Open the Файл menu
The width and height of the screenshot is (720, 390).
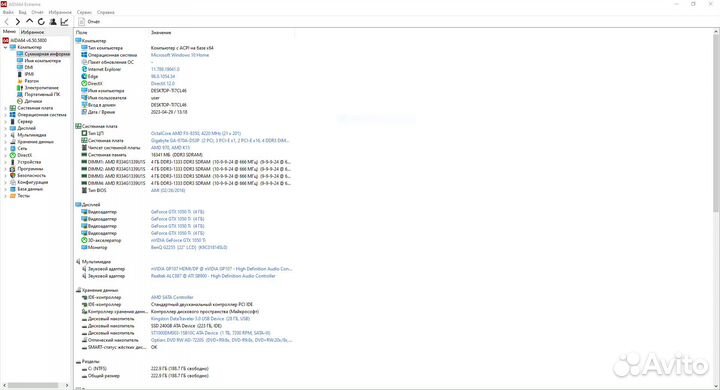click(8, 12)
